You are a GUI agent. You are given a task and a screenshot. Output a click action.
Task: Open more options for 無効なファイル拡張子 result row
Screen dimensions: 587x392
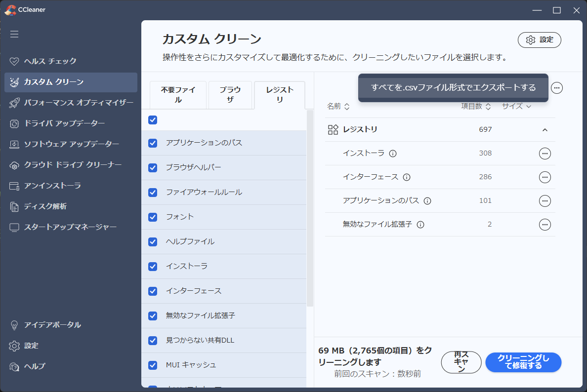[545, 225]
